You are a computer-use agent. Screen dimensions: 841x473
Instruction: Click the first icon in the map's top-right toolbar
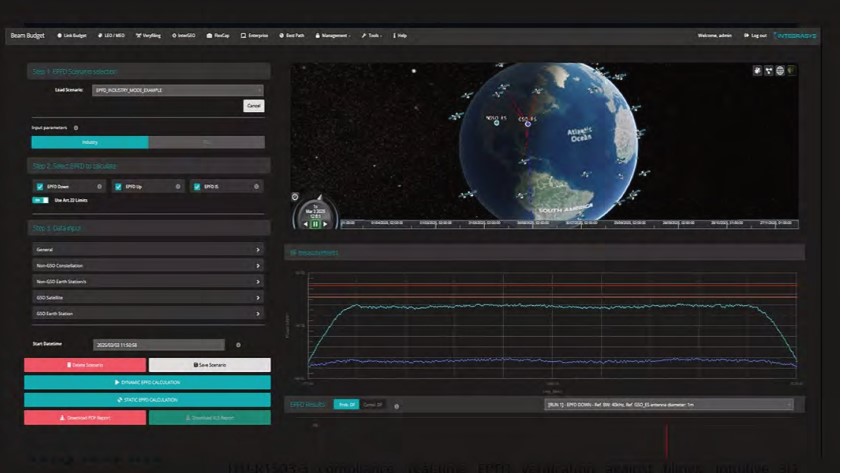click(758, 72)
